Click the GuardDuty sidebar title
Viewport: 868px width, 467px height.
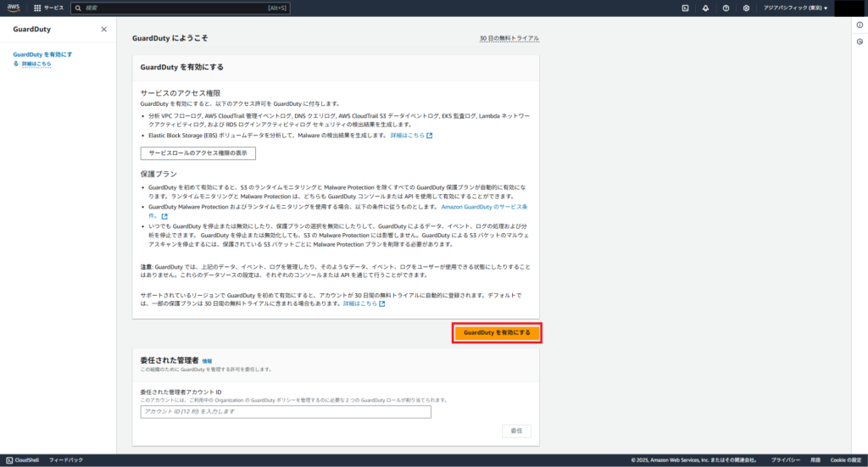click(x=32, y=30)
